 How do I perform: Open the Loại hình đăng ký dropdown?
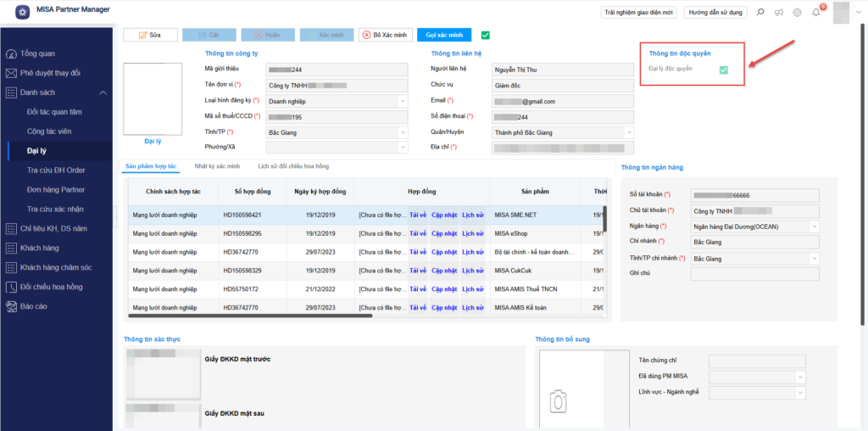402,101
